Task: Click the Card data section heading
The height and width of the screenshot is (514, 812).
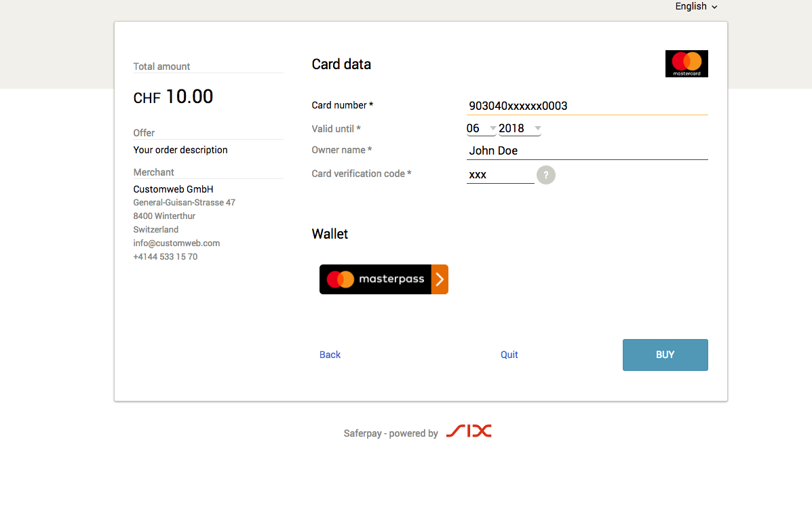Action: tap(341, 64)
